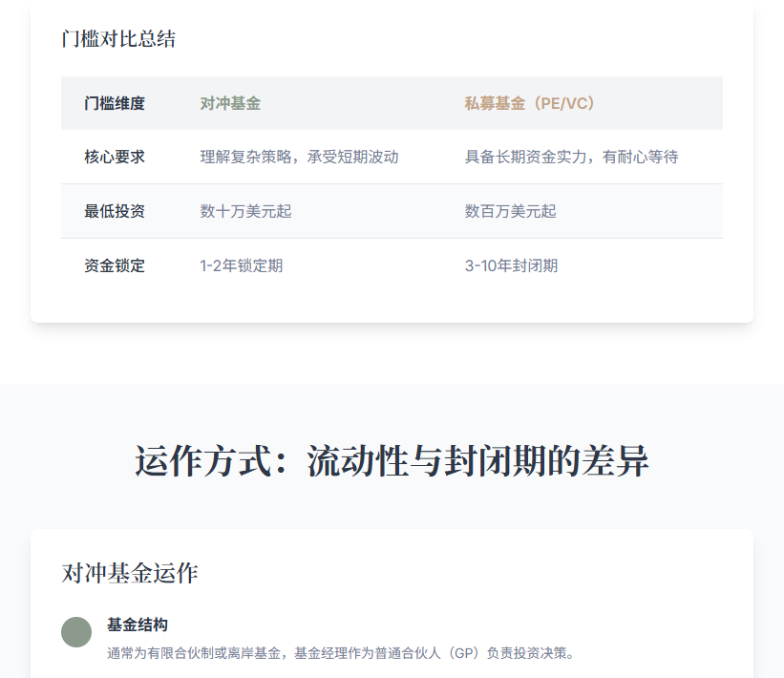Select the 资金锁定 row label

pyautogui.click(x=115, y=265)
